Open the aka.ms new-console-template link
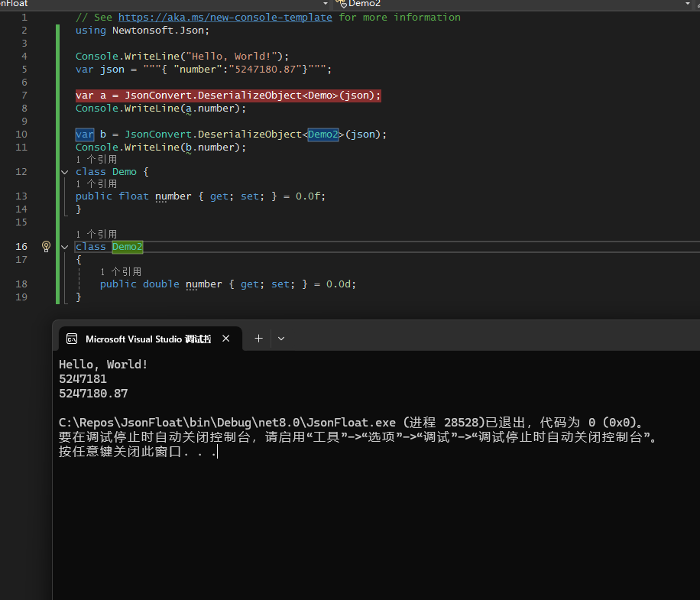Image resolution: width=700 pixels, height=600 pixels. (x=225, y=18)
